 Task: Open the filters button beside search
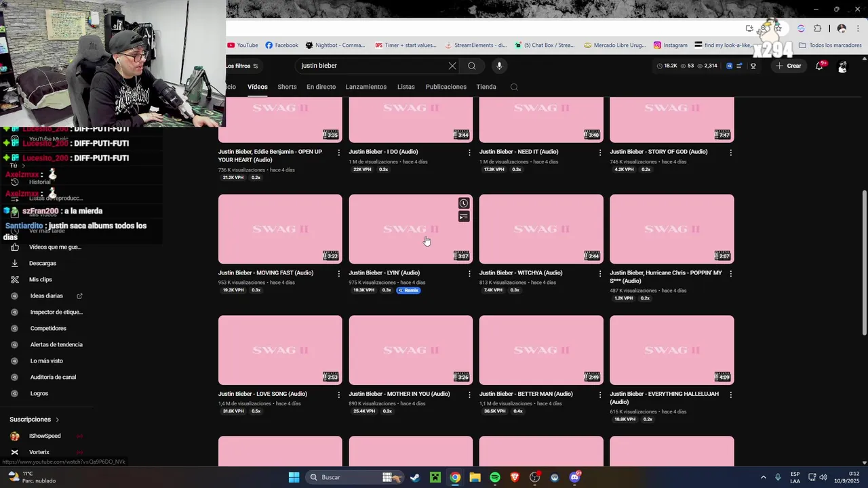[242, 66]
